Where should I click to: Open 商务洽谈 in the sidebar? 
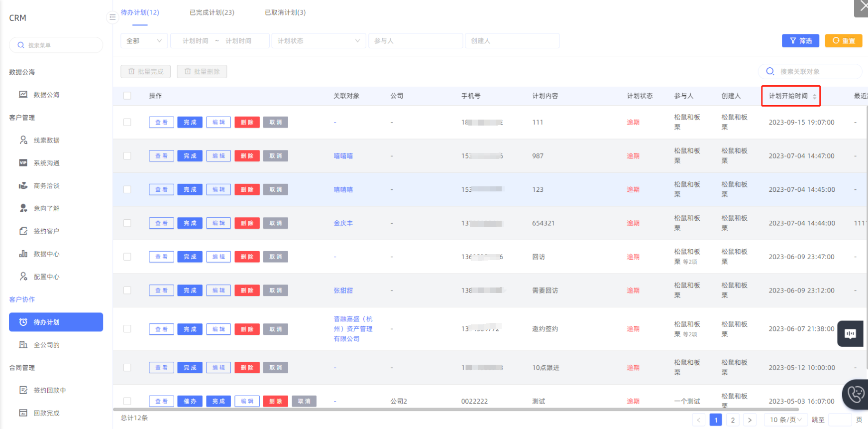pos(46,186)
